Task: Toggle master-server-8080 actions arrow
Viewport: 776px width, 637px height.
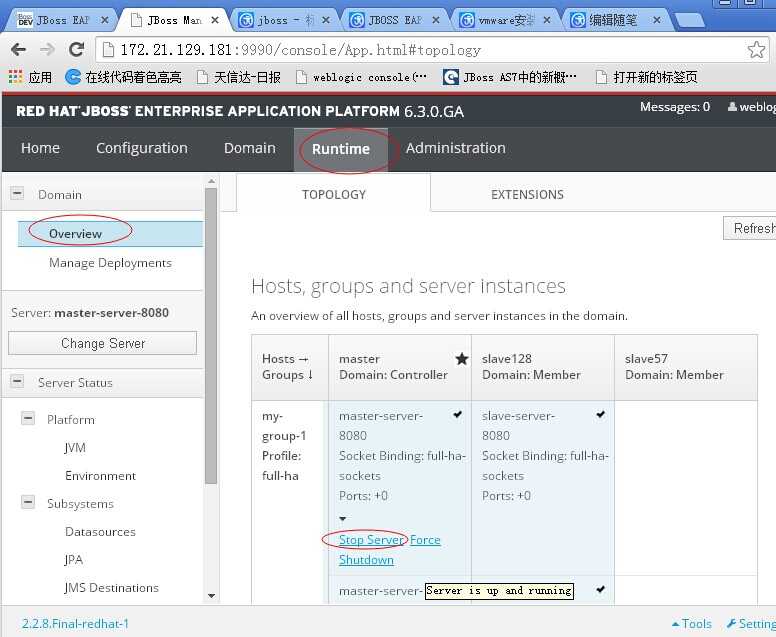Action: click(x=342, y=518)
